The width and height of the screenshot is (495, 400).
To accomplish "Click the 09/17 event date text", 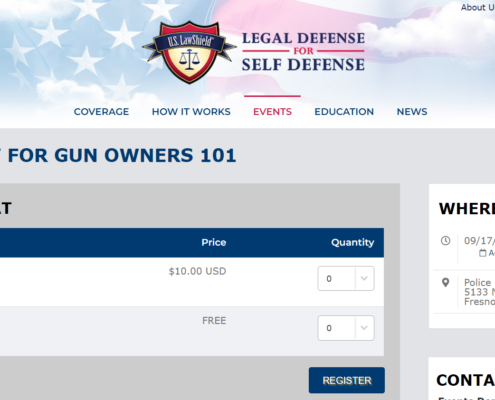I will (479, 241).
